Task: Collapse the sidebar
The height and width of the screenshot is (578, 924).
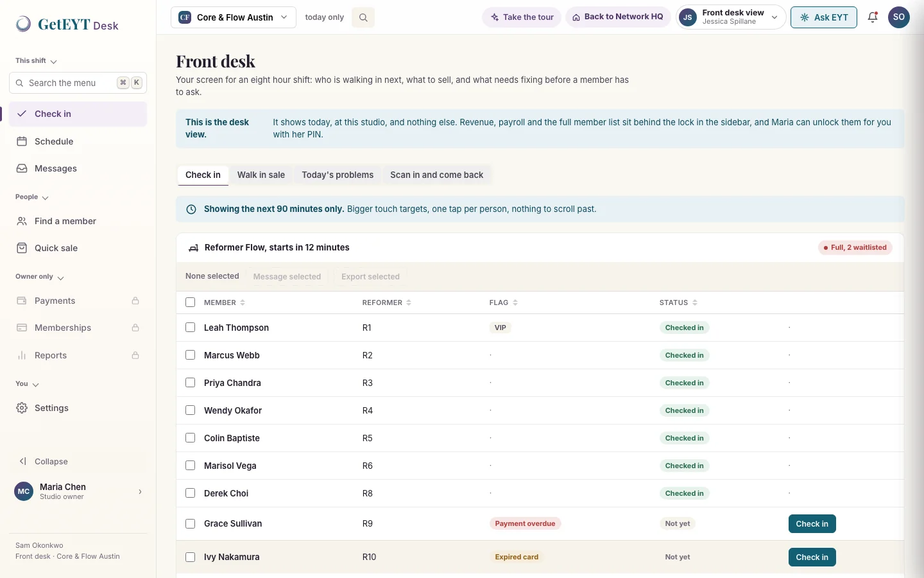Action: [78, 461]
